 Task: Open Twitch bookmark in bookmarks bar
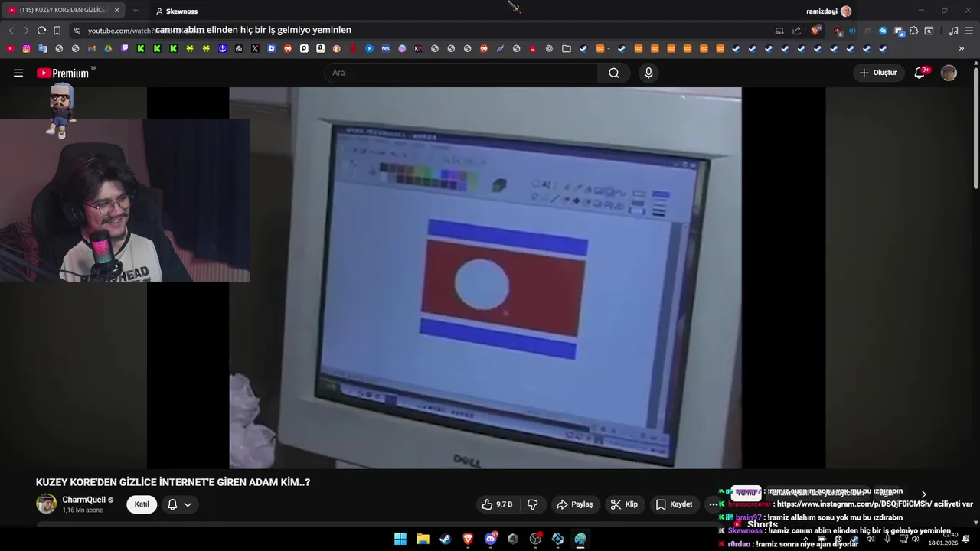coord(125,48)
